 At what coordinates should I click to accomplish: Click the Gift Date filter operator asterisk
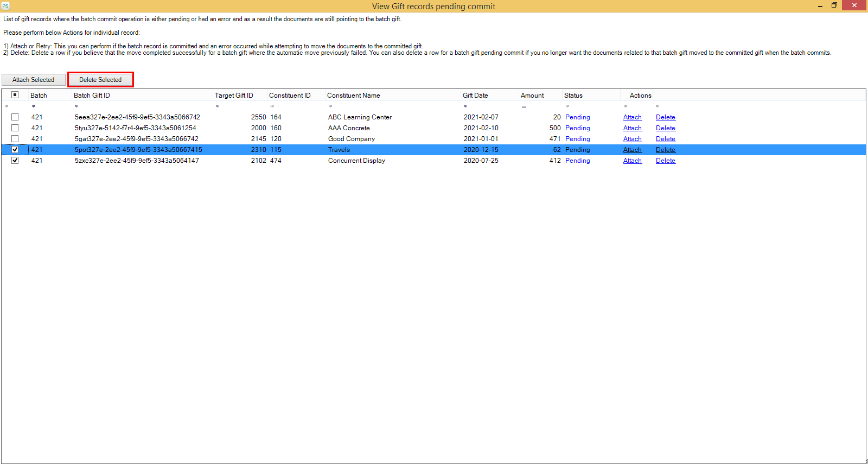click(x=465, y=106)
